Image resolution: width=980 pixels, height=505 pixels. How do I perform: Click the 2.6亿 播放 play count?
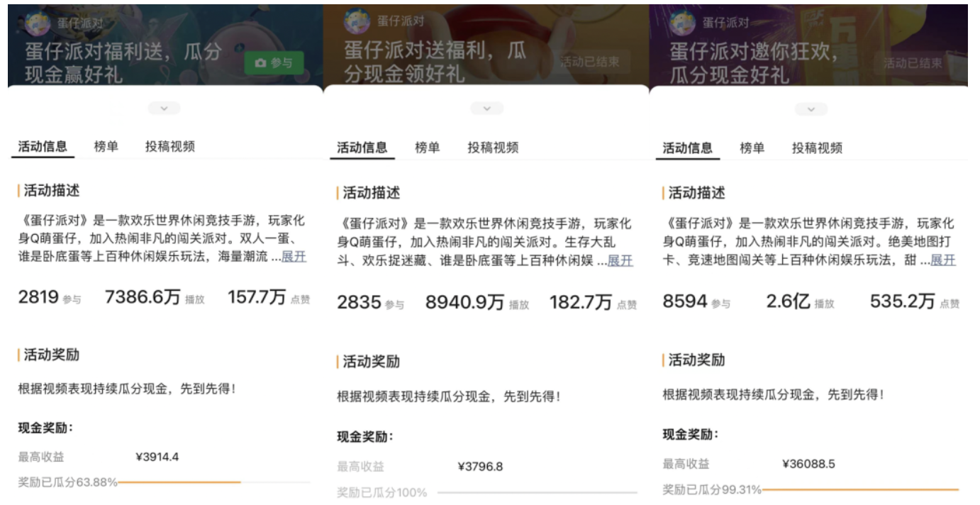click(801, 302)
